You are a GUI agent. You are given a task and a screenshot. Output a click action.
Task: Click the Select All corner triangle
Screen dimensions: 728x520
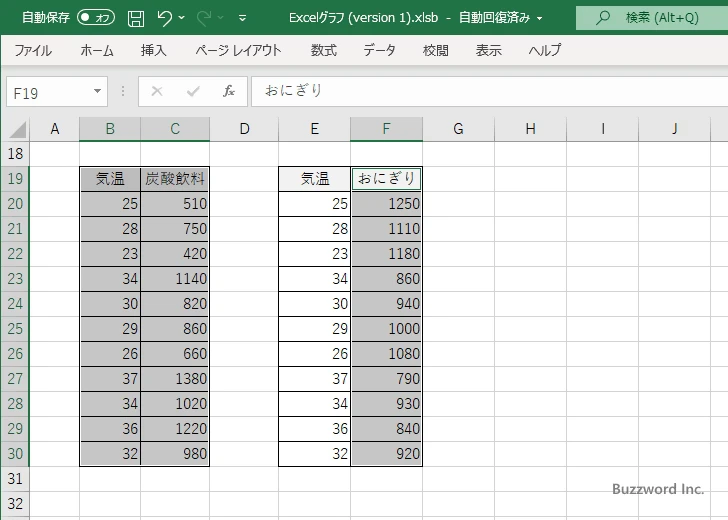[x=17, y=130]
